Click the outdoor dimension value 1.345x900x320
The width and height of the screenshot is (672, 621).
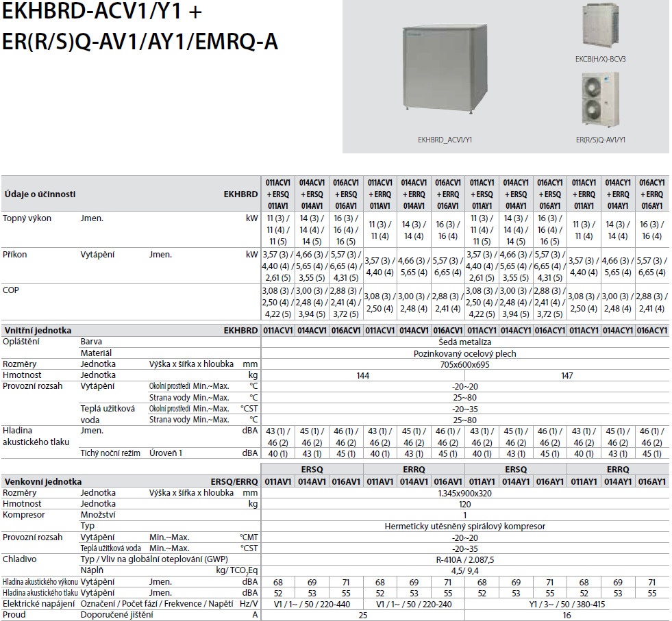(x=464, y=494)
